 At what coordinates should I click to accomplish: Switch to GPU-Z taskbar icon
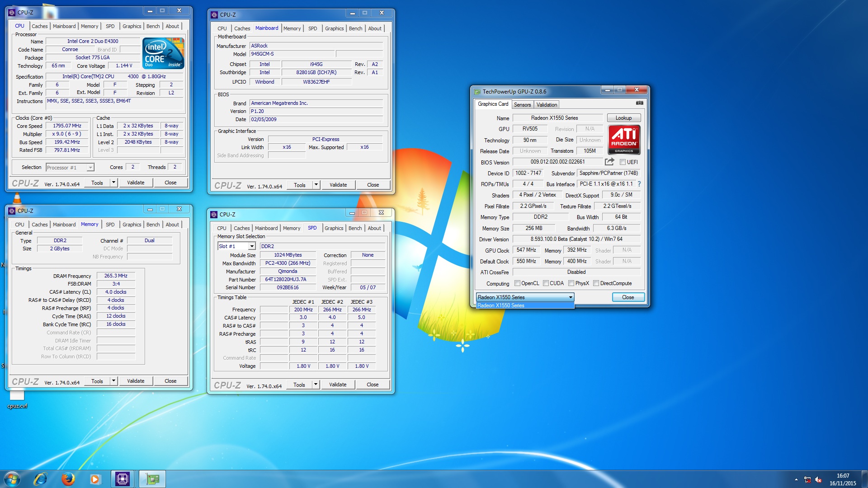152,479
